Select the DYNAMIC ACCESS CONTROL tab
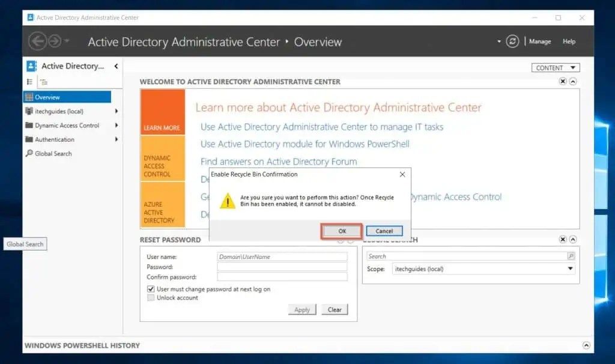 click(x=163, y=158)
